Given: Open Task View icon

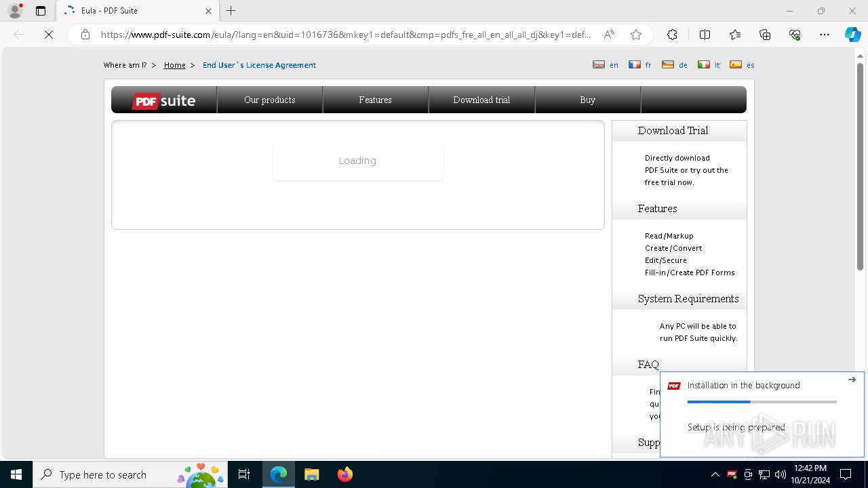Looking at the screenshot, I should pyautogui.click(x=244, y=474).
